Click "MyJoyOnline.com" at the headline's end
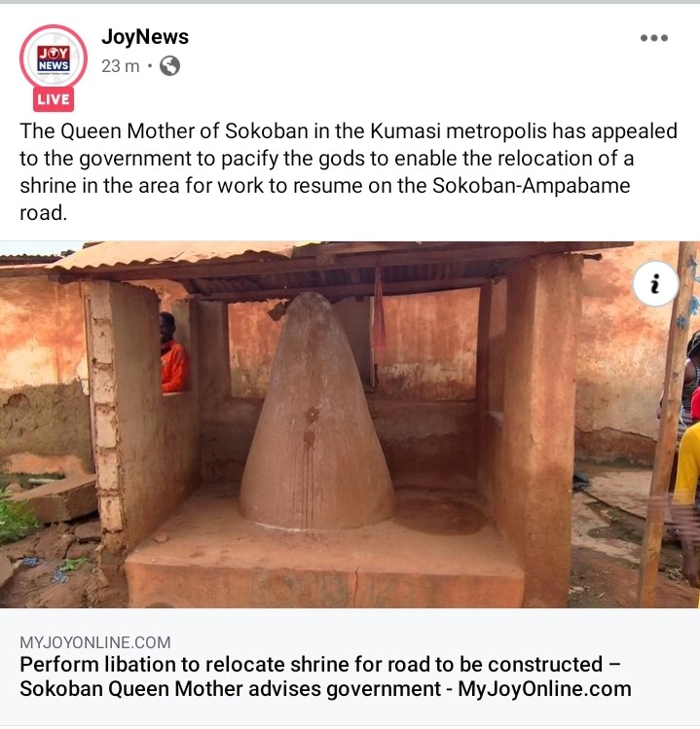The width and height of the screenshot is (700, 729). (544, 688)
